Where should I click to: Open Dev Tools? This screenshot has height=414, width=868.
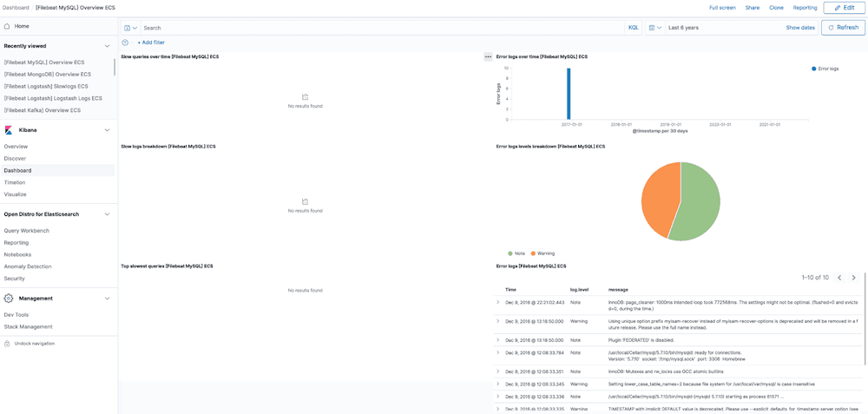16,314
